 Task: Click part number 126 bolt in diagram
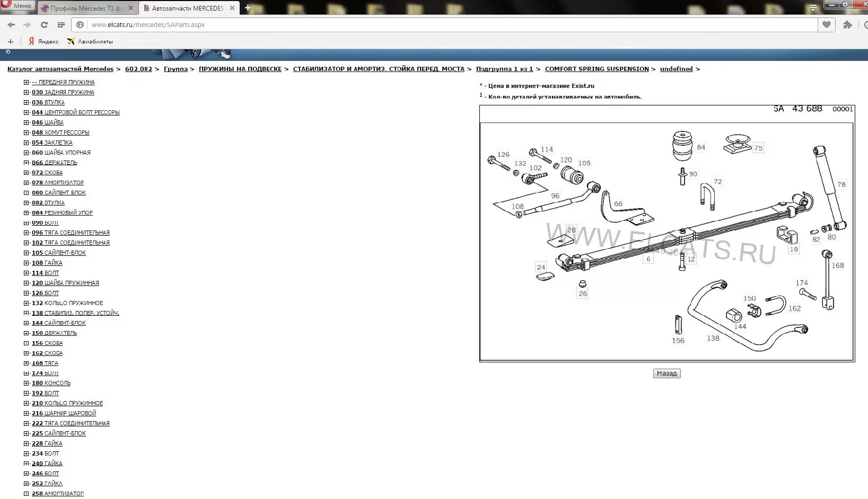503,154
